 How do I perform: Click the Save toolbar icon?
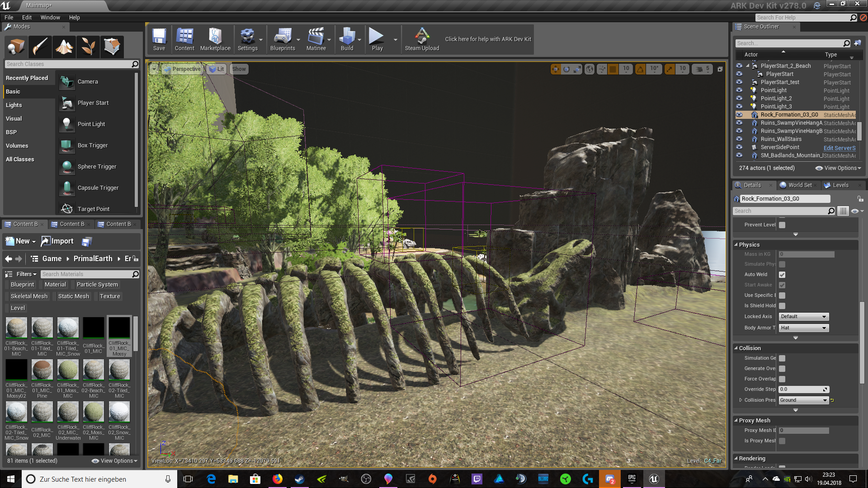click(159, 39)
